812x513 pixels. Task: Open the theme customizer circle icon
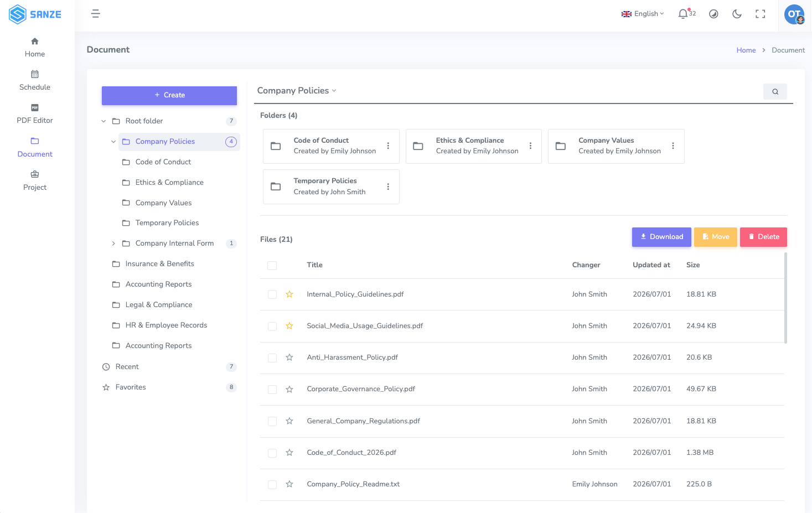[713, 14]
